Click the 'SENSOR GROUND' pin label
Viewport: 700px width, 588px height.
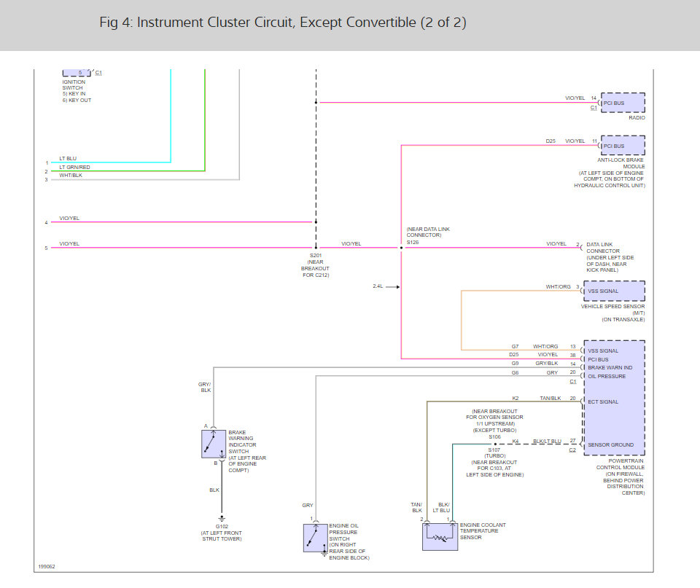610,444
